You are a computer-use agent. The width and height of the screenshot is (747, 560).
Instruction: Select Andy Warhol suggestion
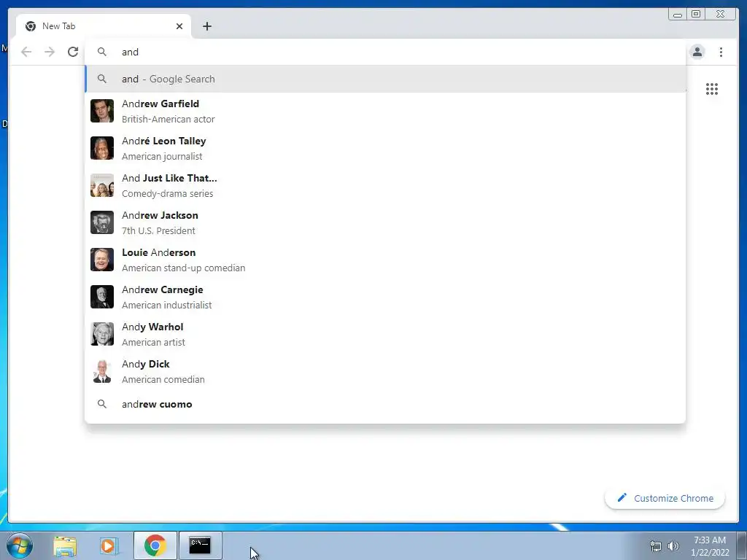coord(385,334)
